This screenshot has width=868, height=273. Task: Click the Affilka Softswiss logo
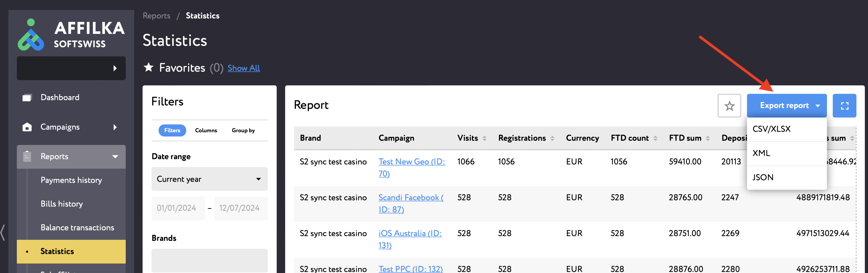tap(71, 35)
